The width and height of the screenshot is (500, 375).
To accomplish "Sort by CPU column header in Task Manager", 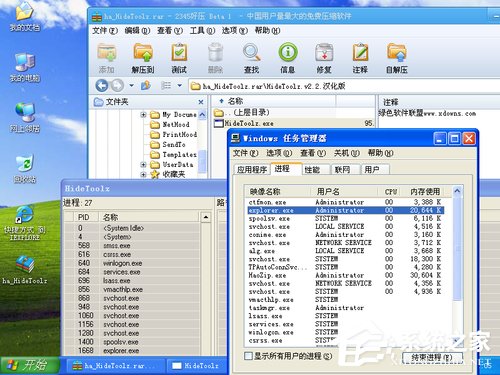I will [x=389, y=191].
